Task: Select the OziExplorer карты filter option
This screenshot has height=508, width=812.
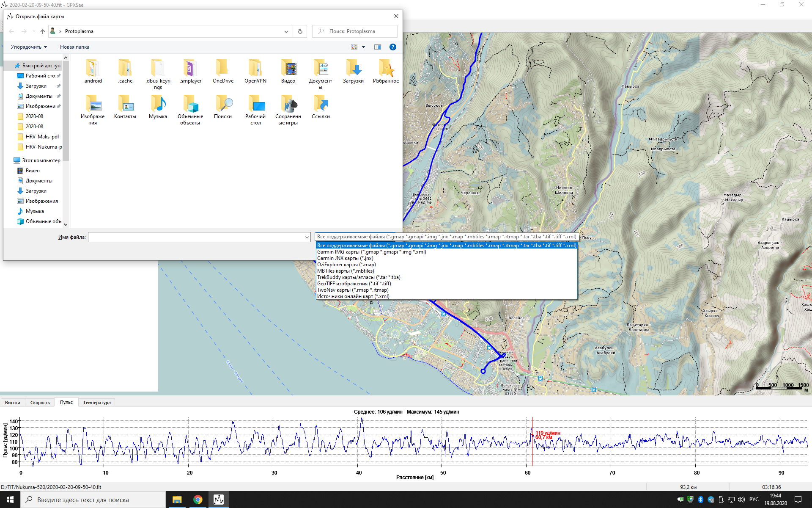Action: pos(447,265)
